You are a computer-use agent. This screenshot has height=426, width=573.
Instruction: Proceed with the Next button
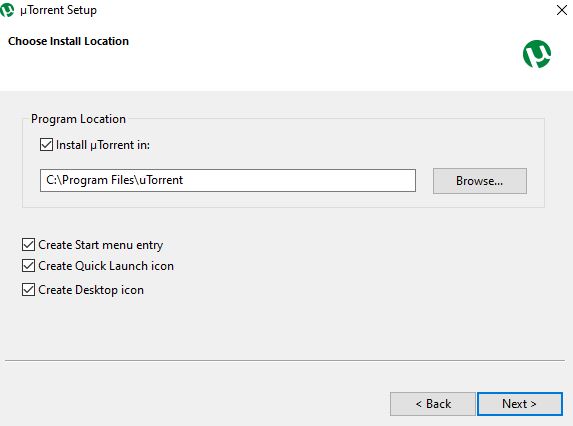click(520, 404)
